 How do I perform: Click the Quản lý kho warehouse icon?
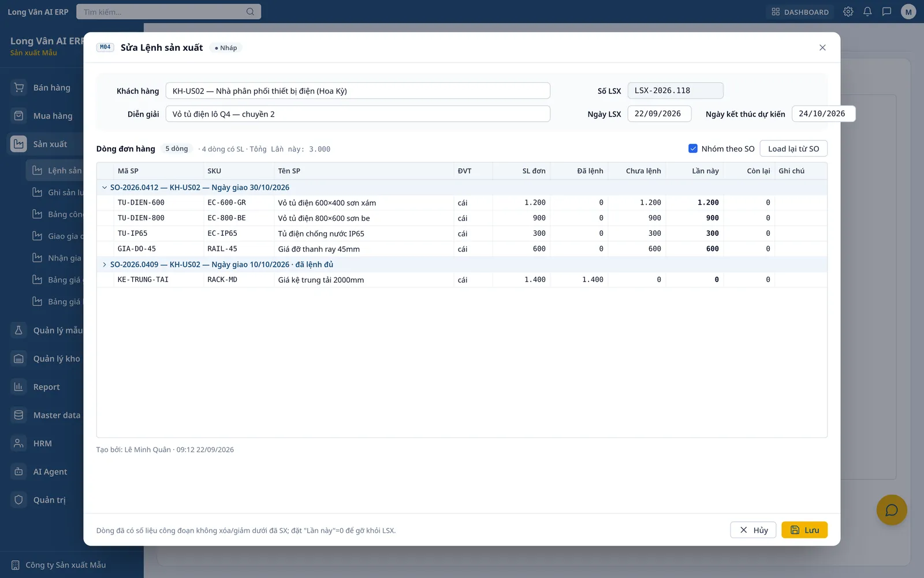point(19,358)
